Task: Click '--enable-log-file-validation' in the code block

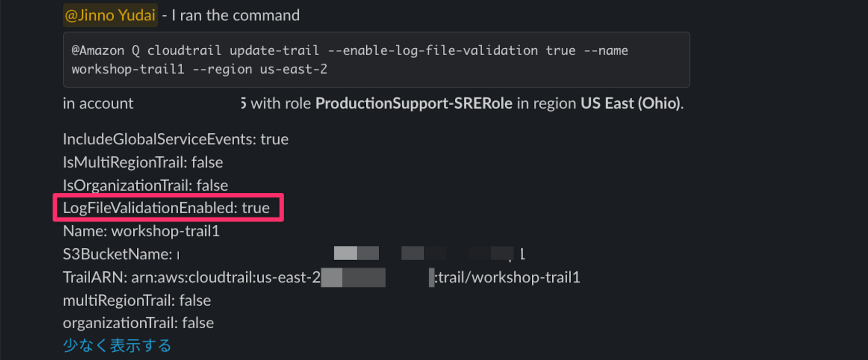Action: [x=433, y=51]
